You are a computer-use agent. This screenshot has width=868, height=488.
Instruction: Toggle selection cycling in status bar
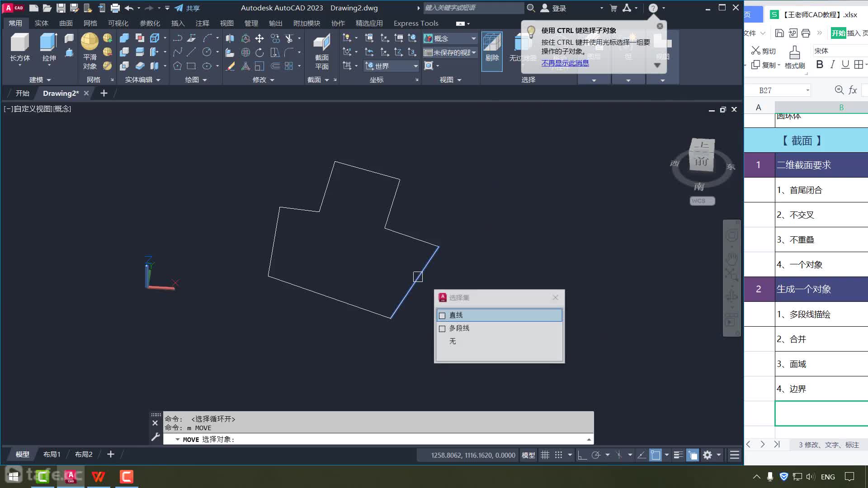coord(693,455)
